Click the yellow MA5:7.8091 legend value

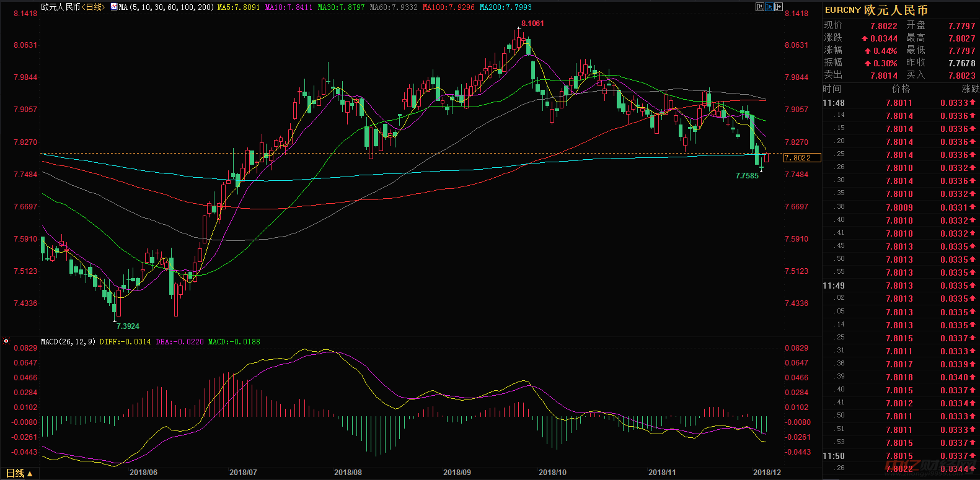coord(239,7)
